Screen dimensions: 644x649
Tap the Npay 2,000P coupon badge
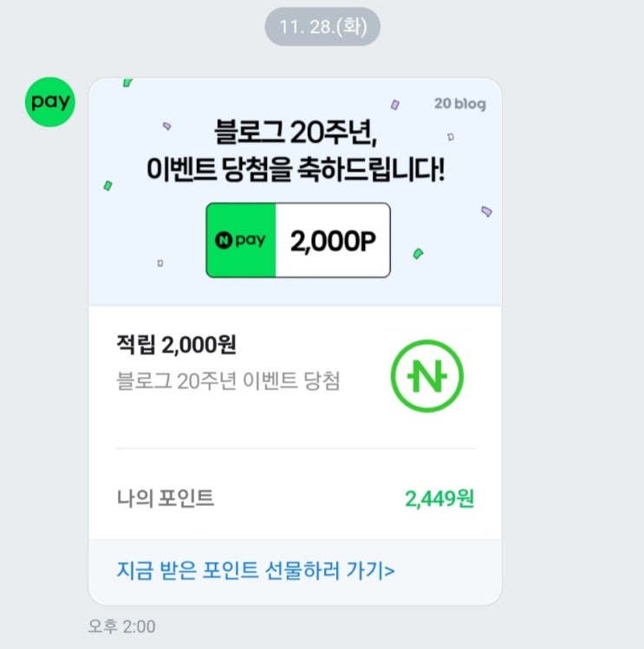298,240
